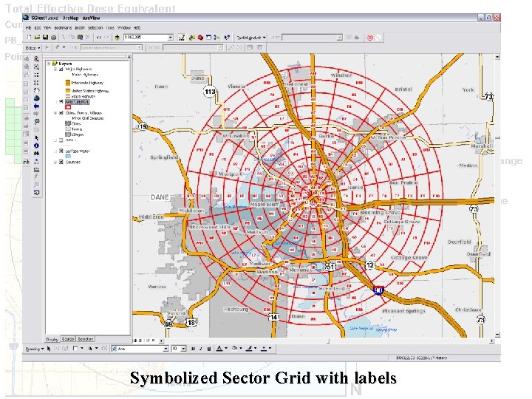Toggle the Major Highways layer checkbox
This screenshot has width=532, height=399.
pyautogui.click(x=61, y=69)
